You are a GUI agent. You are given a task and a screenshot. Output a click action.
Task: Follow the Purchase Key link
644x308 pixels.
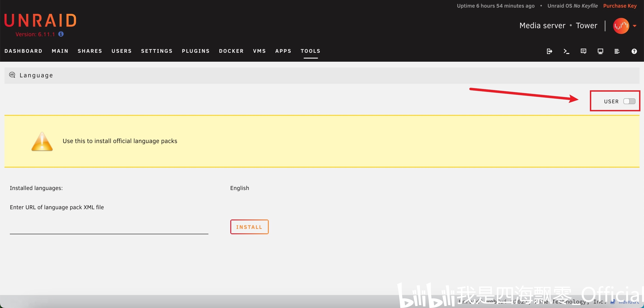(x=620, y=6)
